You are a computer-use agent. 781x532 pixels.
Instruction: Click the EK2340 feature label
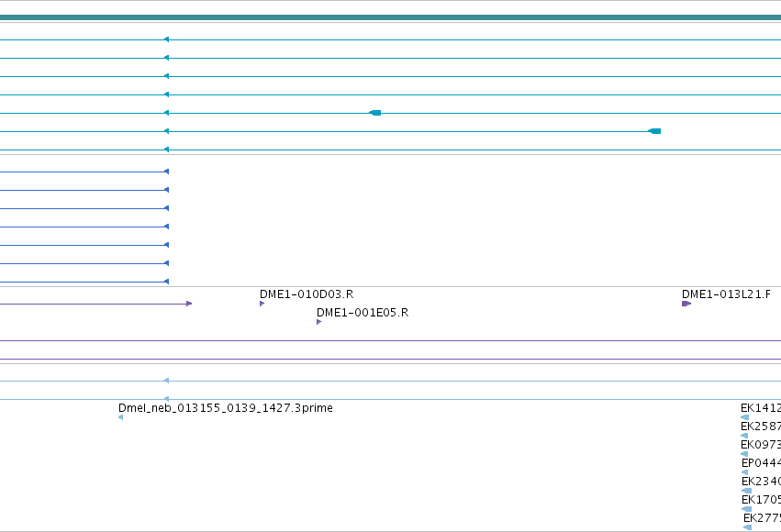point(761,482)
